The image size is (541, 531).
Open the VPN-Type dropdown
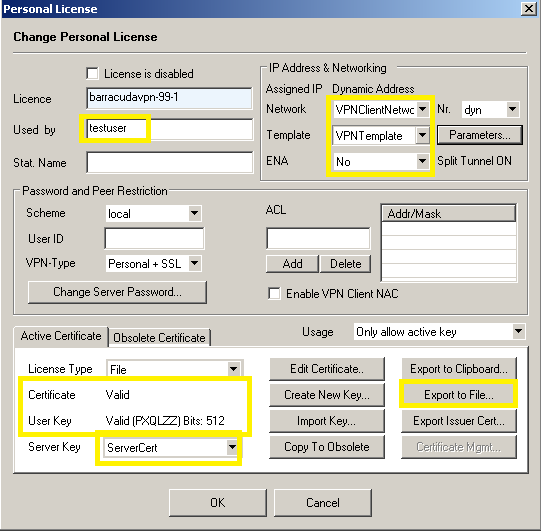click(153, 264)
